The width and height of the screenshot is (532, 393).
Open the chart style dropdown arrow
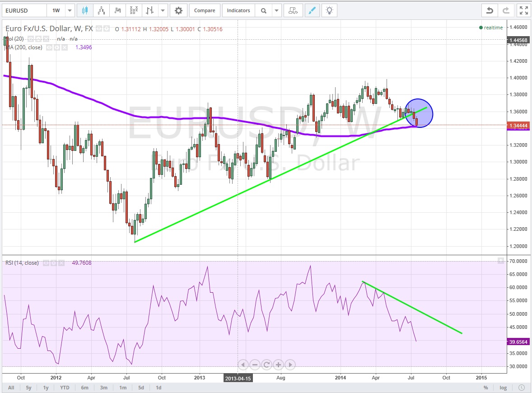(x=163, y=10)
